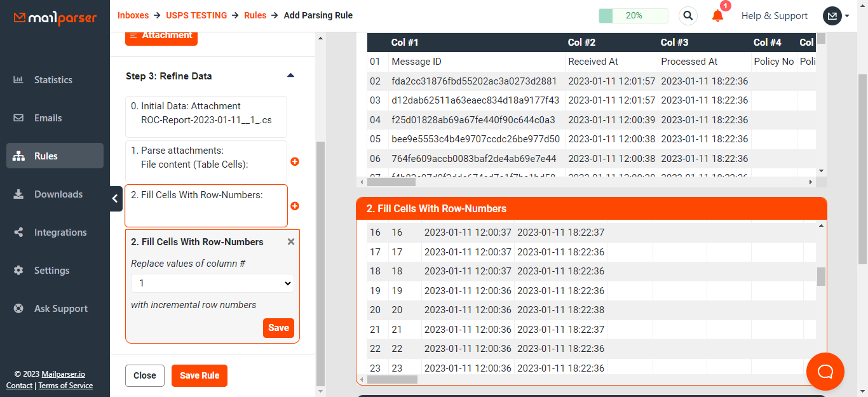
Task: Click the notification bell with badge
Action: pyautogui.click(x=717, y=16)
